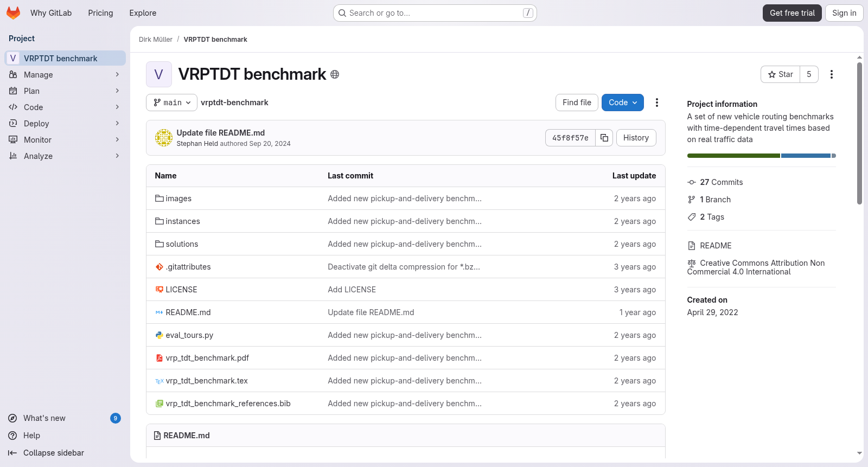Copy commit SHA with clipboard icon

tap(604, 138)
